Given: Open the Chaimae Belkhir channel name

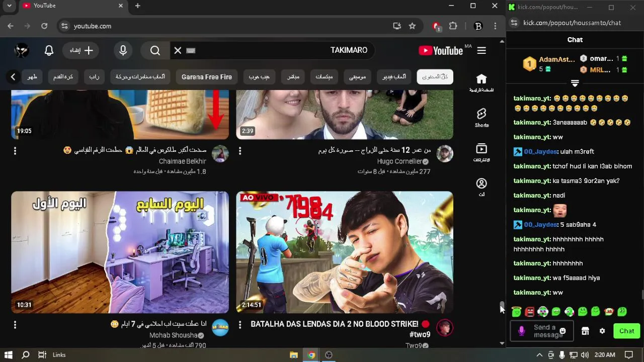Looking at the screenshot, I should [x=183, y=161].
